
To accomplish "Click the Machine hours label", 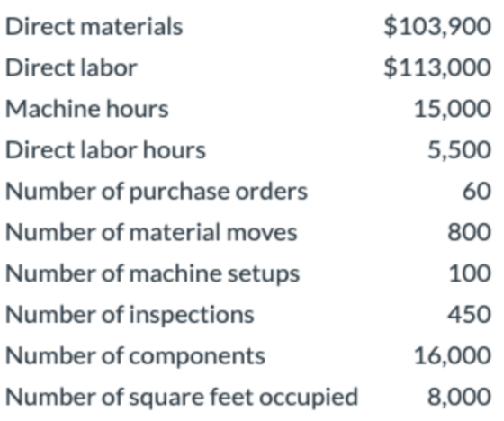I will coord(86,109).
